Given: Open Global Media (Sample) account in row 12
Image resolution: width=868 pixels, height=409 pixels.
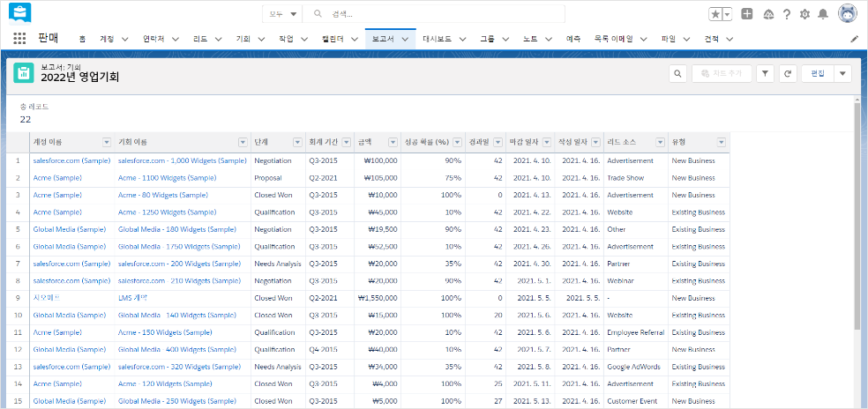Looking at the screenshot, I should click(69, 349).
